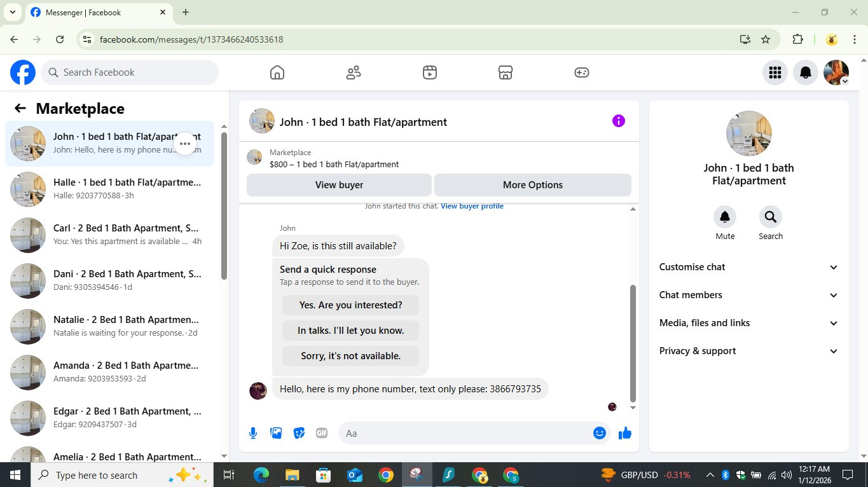Screen dimensions: 868x487
Task: Open the Friends icon in top navigation
Action: [x=354, y=72]
